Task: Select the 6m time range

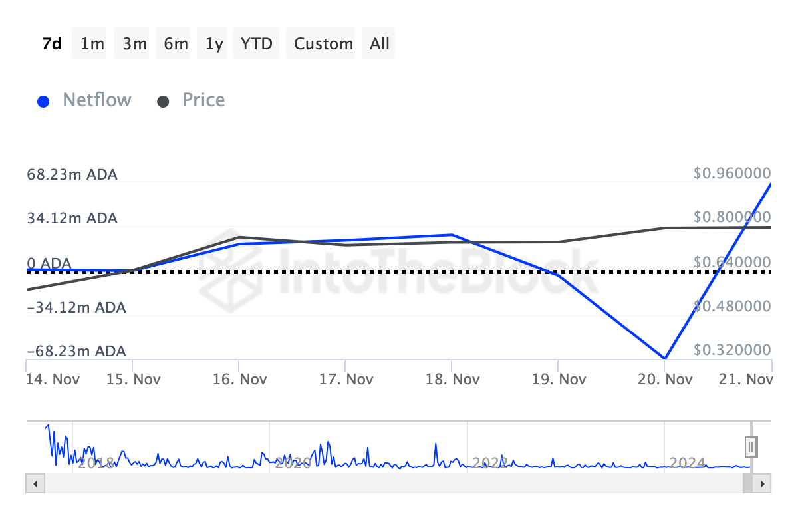Action: [176, 43]
